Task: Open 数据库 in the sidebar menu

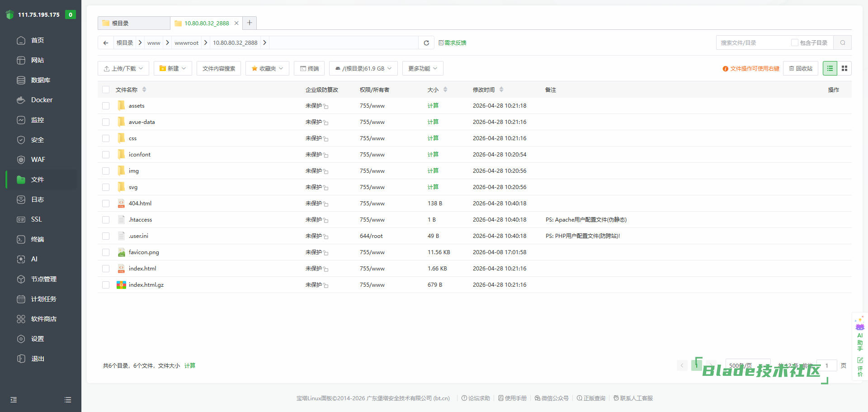Action: pos(40,80)
